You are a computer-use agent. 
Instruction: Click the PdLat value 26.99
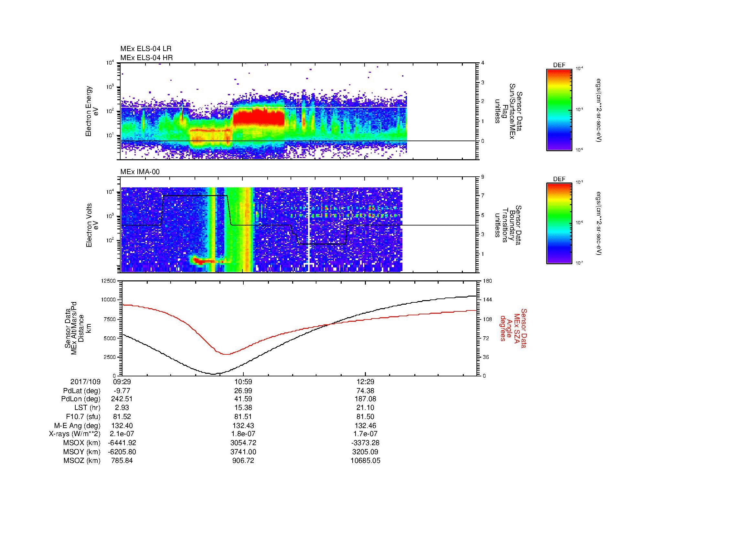(x=243, y=391)
